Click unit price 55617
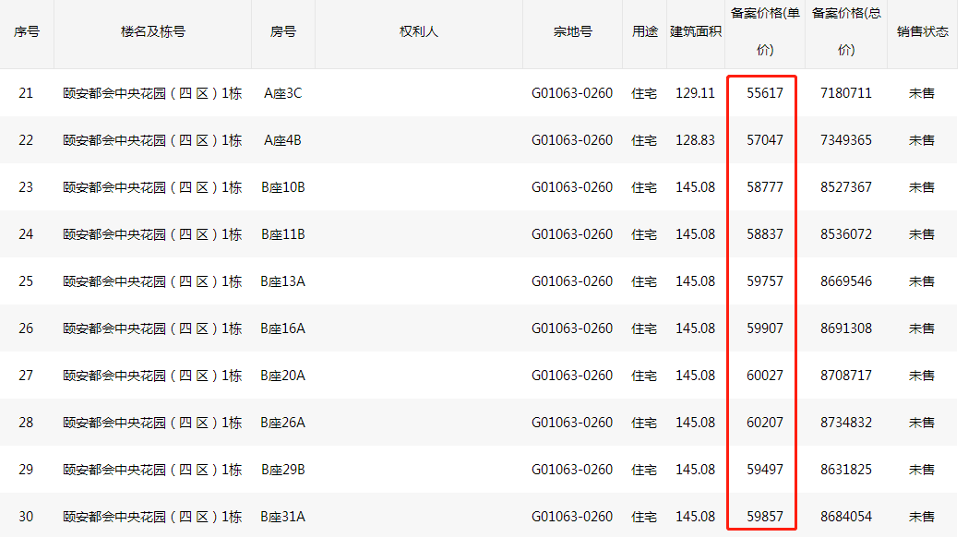This screenshot has width=980, height=537. [x=765, y=93]
